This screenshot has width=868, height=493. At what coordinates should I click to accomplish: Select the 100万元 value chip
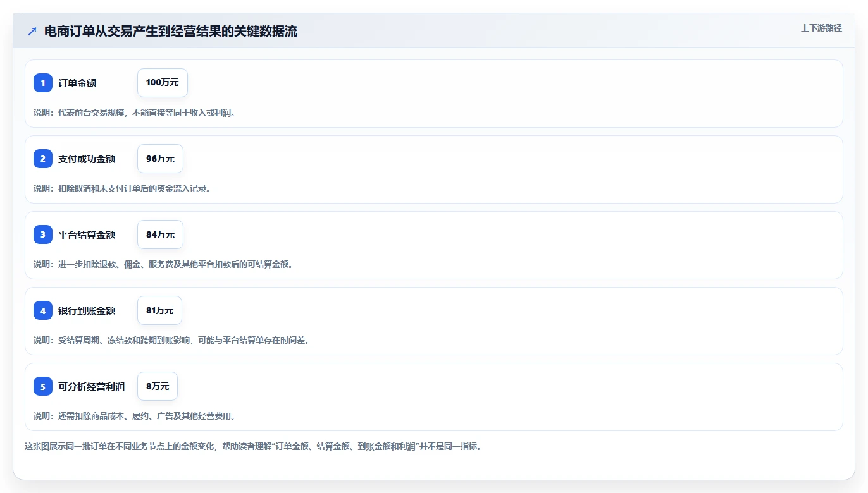click(x=163, y=83)
